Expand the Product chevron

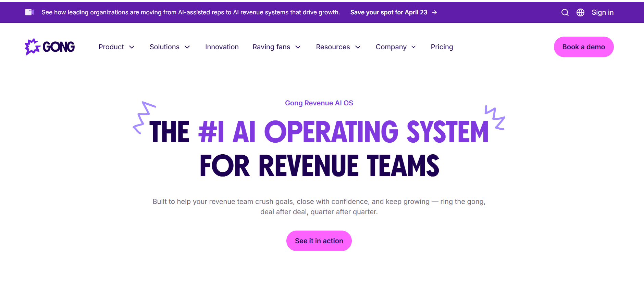pyautogui.click(x=132, y=47)
